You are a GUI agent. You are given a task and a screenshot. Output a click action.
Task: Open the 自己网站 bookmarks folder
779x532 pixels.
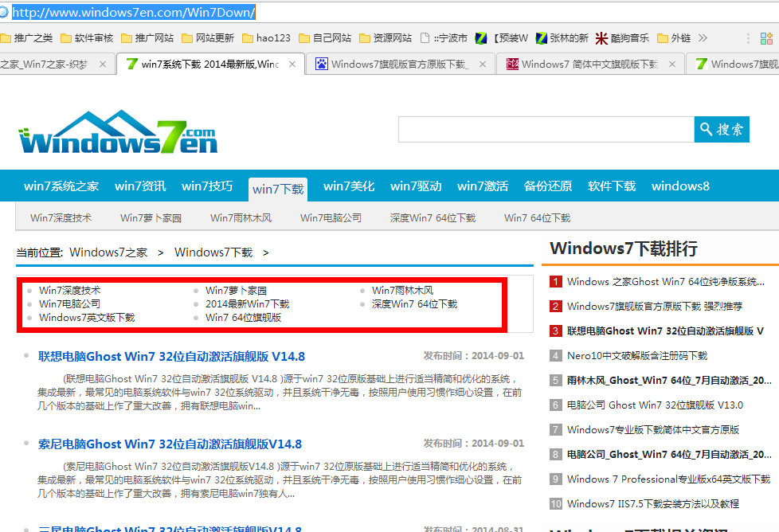330,37
